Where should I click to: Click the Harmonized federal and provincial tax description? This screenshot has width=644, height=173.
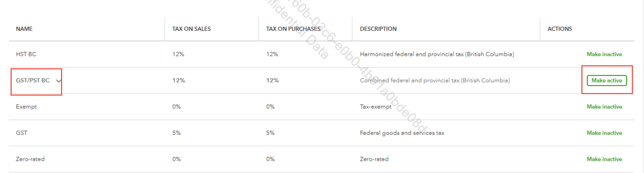tap(437, 54)
